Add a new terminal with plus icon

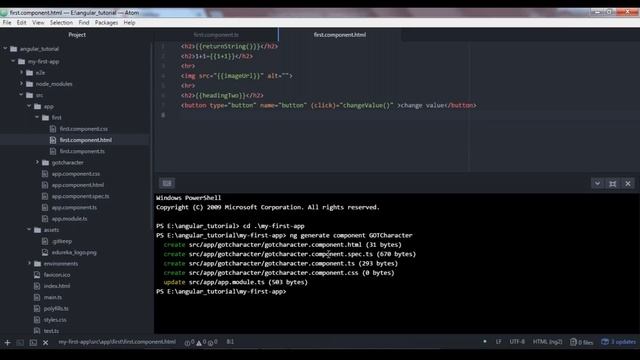7,342
